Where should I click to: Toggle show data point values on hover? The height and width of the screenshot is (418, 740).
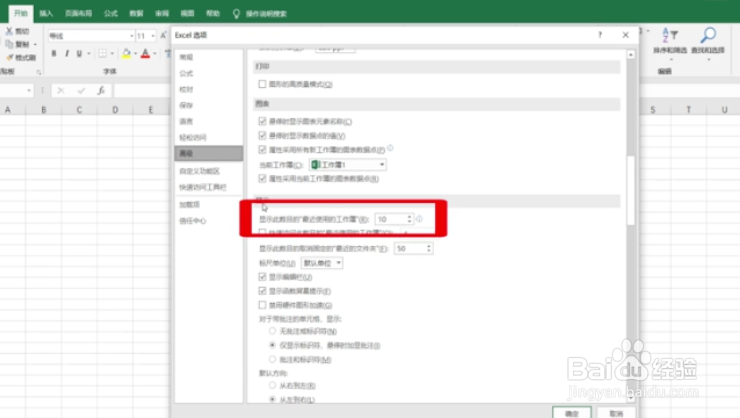(x=262, y=135)
